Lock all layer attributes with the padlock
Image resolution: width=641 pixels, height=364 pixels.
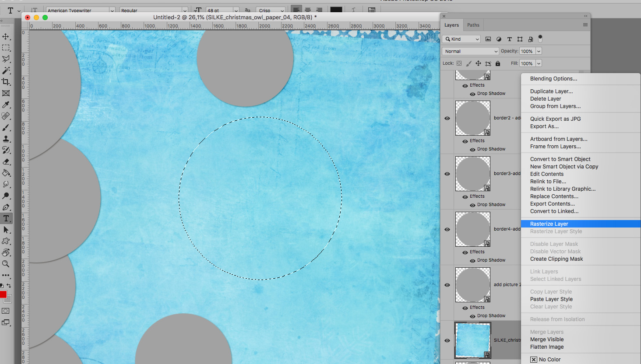[x=498, y=63]
